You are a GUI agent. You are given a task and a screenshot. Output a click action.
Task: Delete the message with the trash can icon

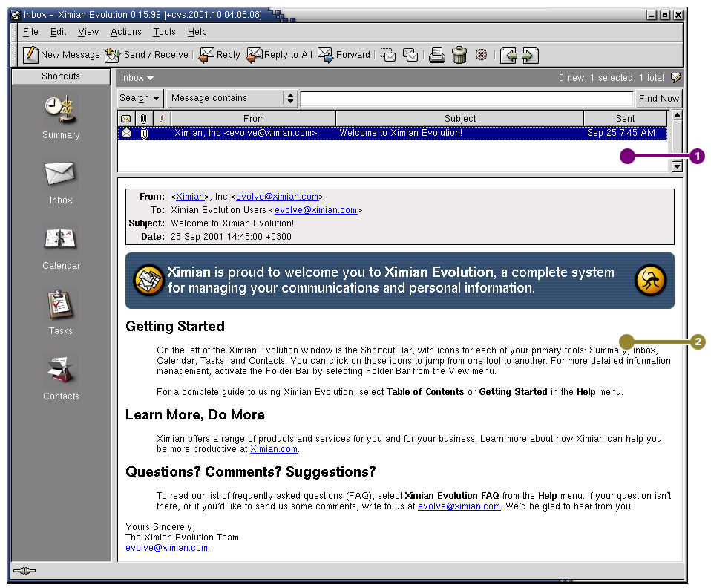459,56
